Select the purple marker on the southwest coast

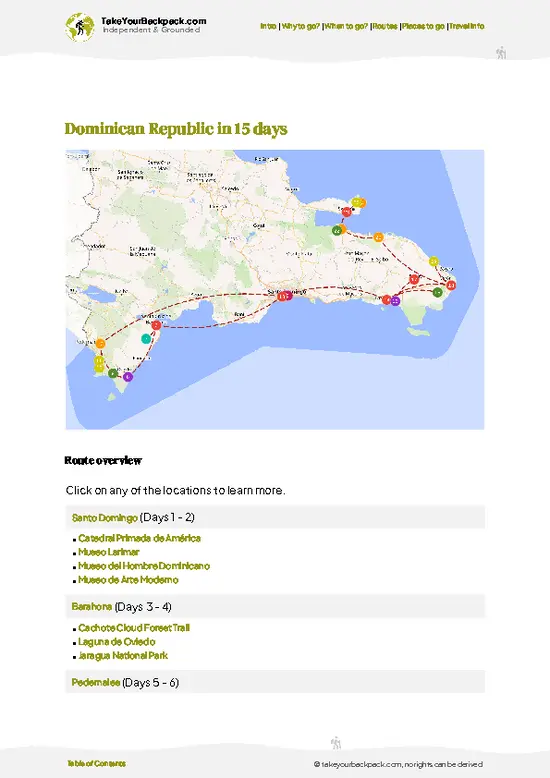click(x=128, y=377)
